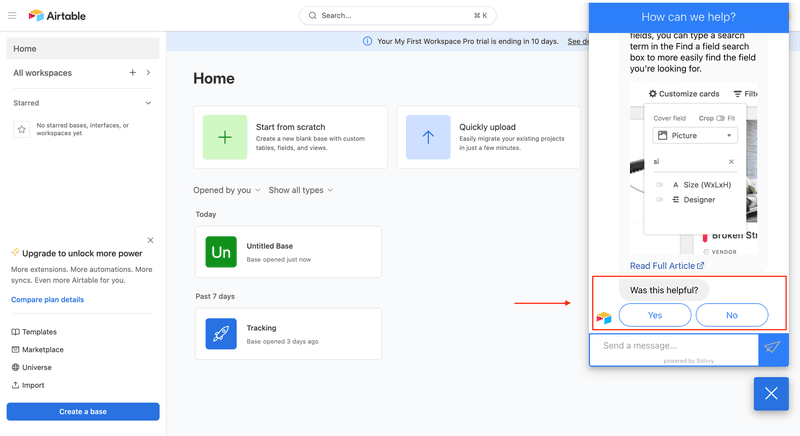Select Home in the sidebar
This screenshot has width=800, height=436.
click(82, 48)
